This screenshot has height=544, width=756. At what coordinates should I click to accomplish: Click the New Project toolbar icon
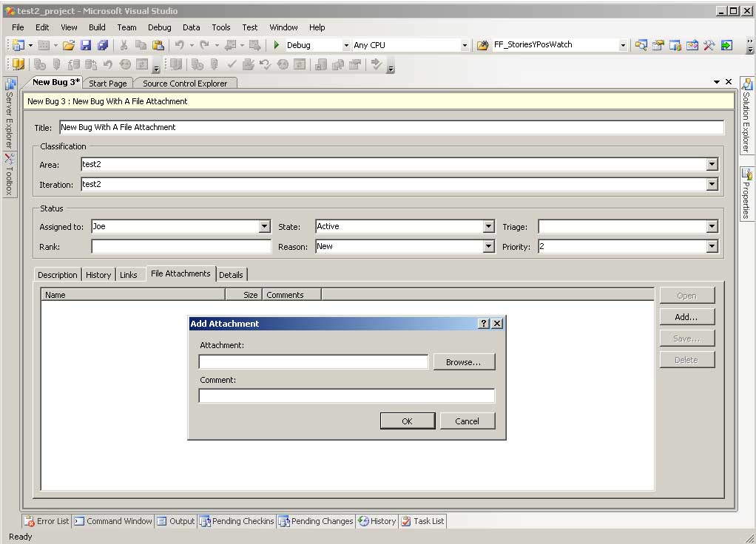pyautogui.click(x=18, y=45)
